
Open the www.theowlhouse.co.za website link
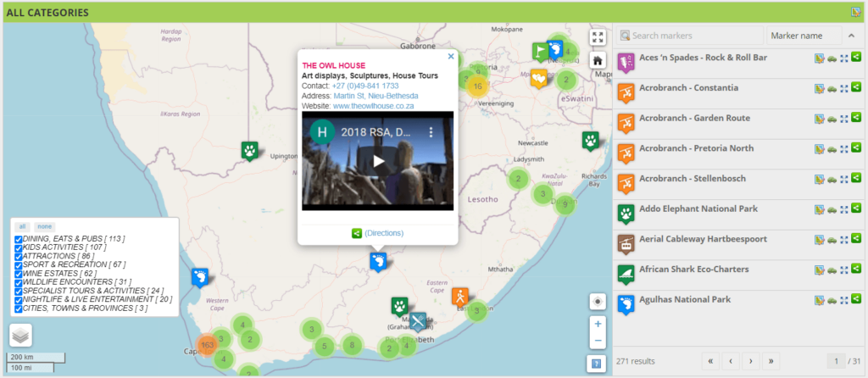click(x=373, y=106)
